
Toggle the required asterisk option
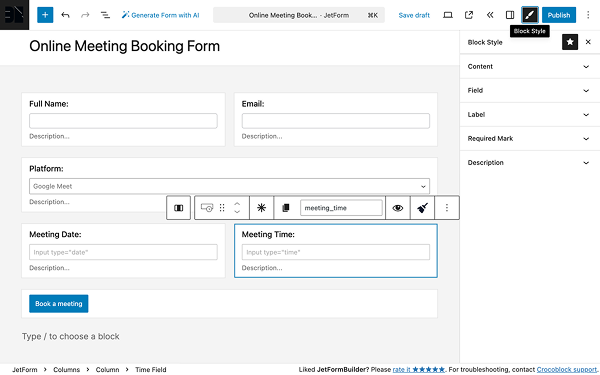(261, 208)
